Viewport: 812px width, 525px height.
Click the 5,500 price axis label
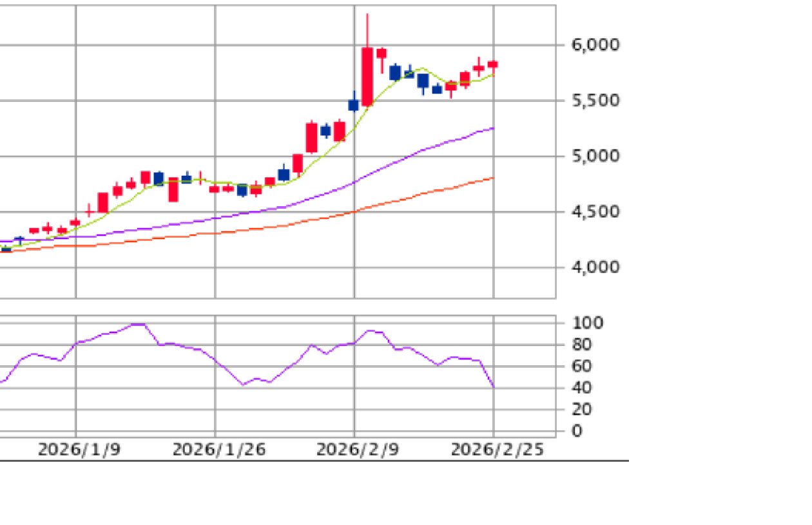point(595,100)
